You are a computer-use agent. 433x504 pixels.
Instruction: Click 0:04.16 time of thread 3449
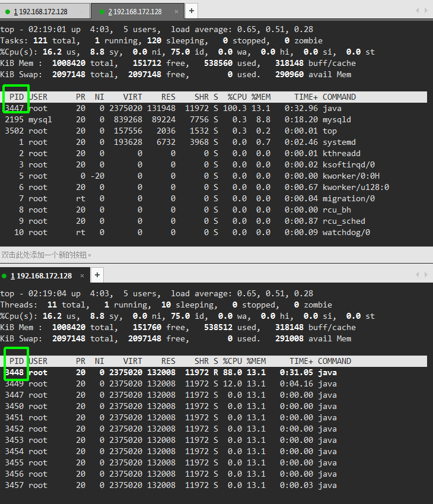coord(297,383)
